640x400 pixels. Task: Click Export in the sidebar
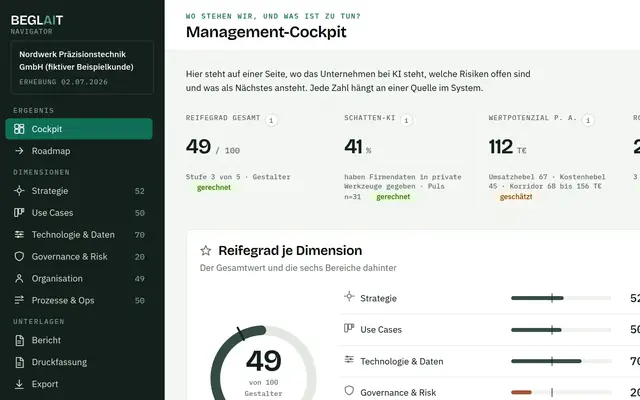click(x=79, y=384)
